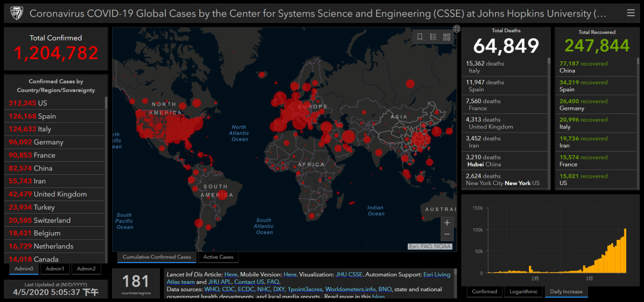Select Spain in confirmed cases list
The image size is (644, 302).
(x=55, y=116)
